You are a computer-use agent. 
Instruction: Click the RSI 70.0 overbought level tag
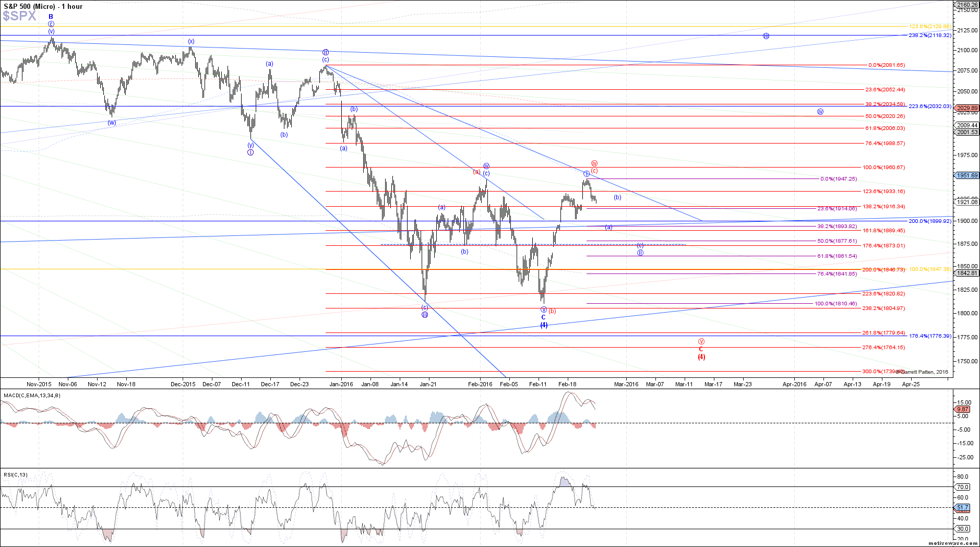[x=962, y=487]
